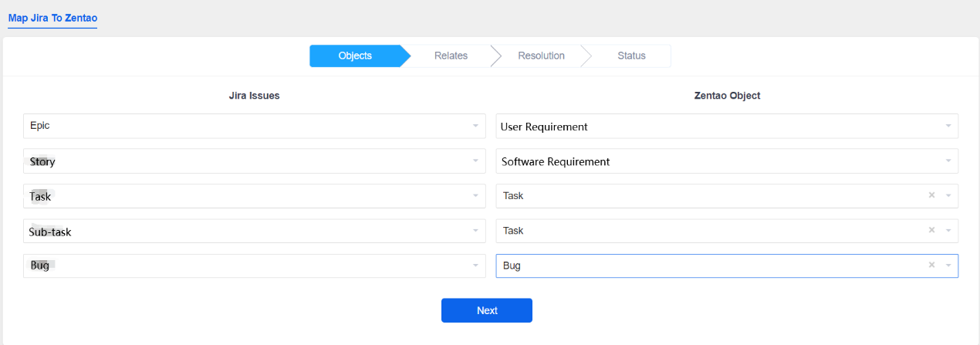Image resolution: width=980 pixels, height=345 pixels.
Task: Click the caret arrow on the Epic field
Action: [x=475, y=126]
